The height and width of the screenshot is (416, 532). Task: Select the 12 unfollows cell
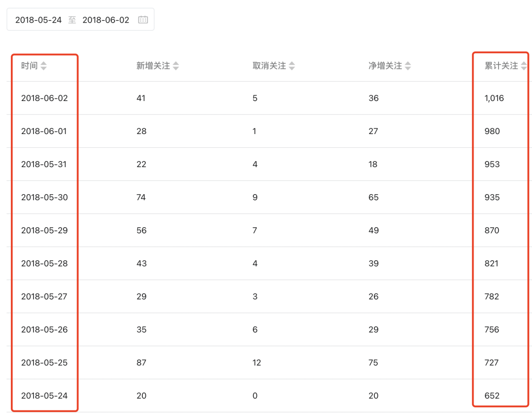click(257, 363)
